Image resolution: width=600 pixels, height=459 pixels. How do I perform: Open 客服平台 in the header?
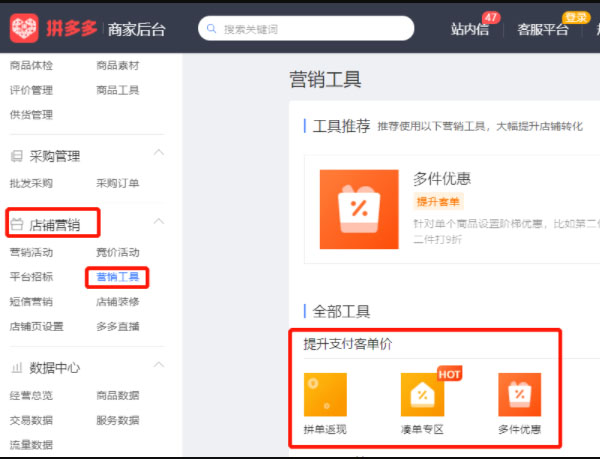[543, 29]
